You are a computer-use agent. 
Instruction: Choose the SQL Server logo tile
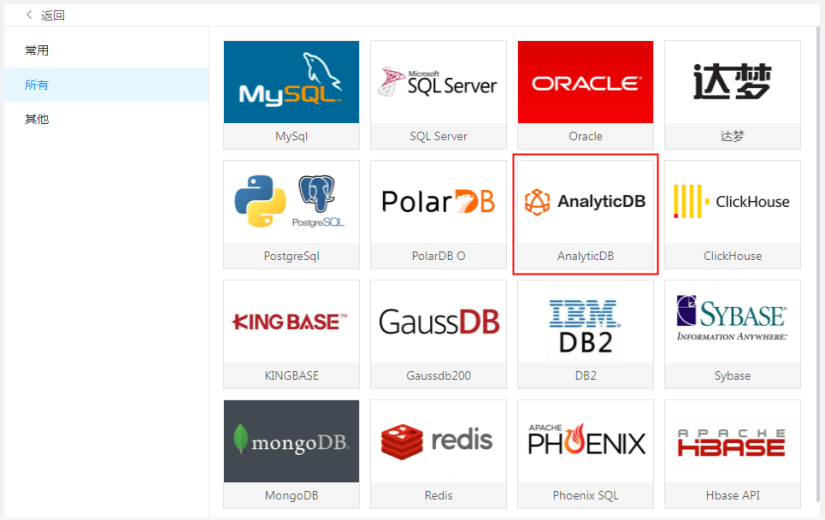click(438, 82)
